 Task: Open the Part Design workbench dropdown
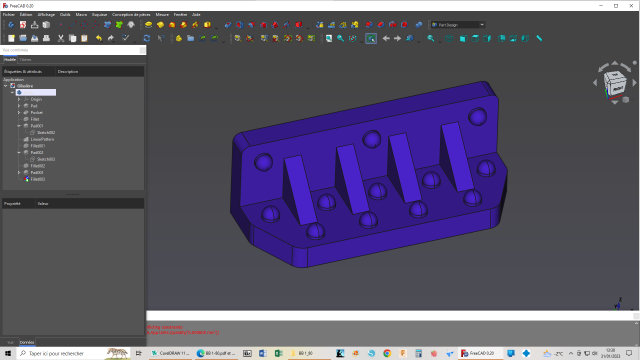(x=458, y=25)
